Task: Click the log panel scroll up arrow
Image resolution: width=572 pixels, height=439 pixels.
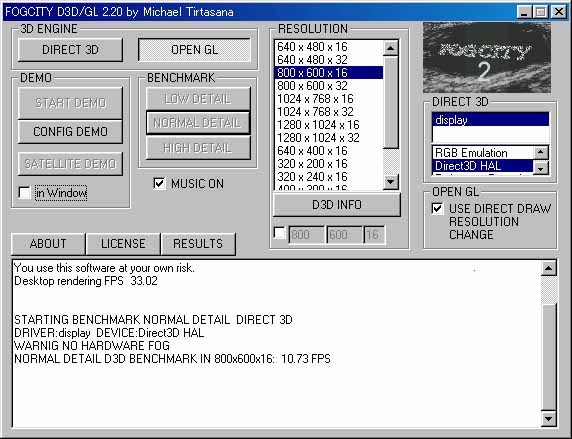Action: [549, 269]
